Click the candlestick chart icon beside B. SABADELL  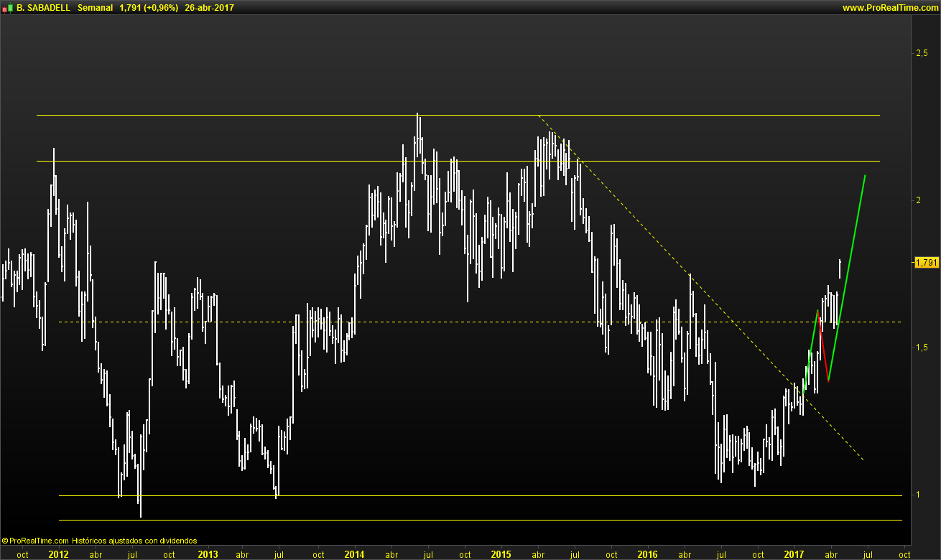[7, 8]
